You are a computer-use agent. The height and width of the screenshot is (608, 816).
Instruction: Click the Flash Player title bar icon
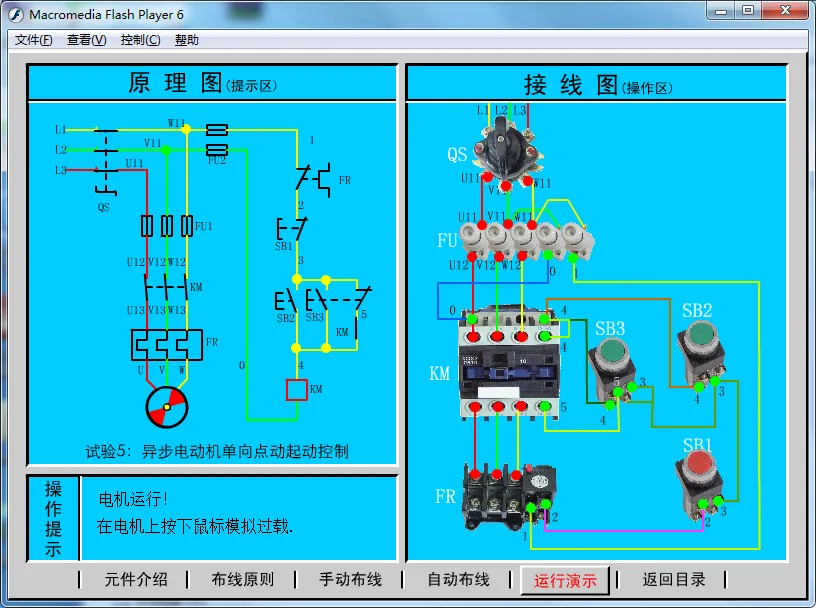[16, 15]
